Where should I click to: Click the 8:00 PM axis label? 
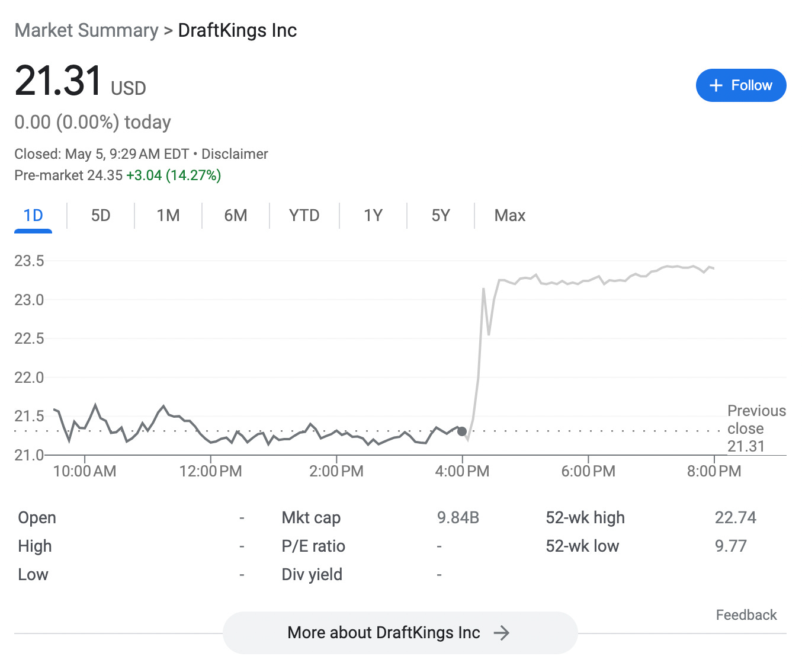714,472
